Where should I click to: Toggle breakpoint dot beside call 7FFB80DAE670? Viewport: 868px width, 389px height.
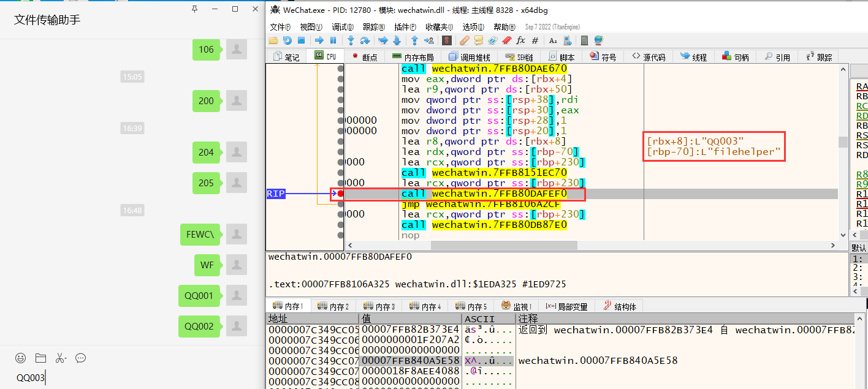point(341,69)
